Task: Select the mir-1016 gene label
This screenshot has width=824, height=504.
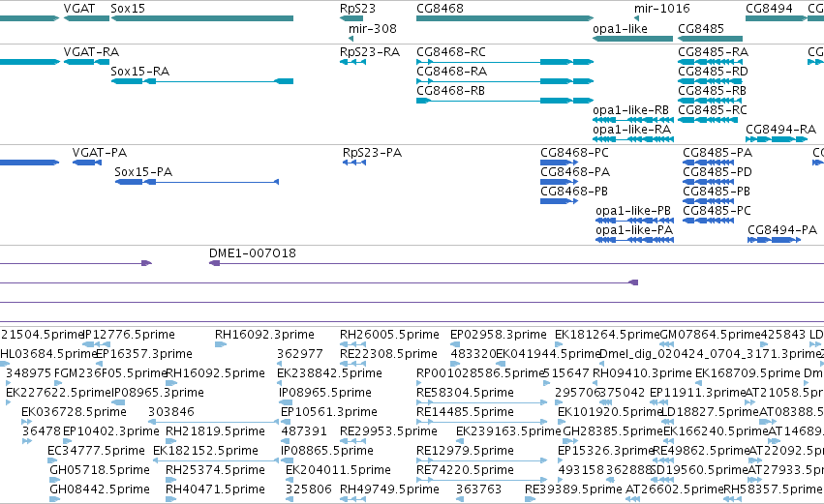Action: [x=661, y=9]
